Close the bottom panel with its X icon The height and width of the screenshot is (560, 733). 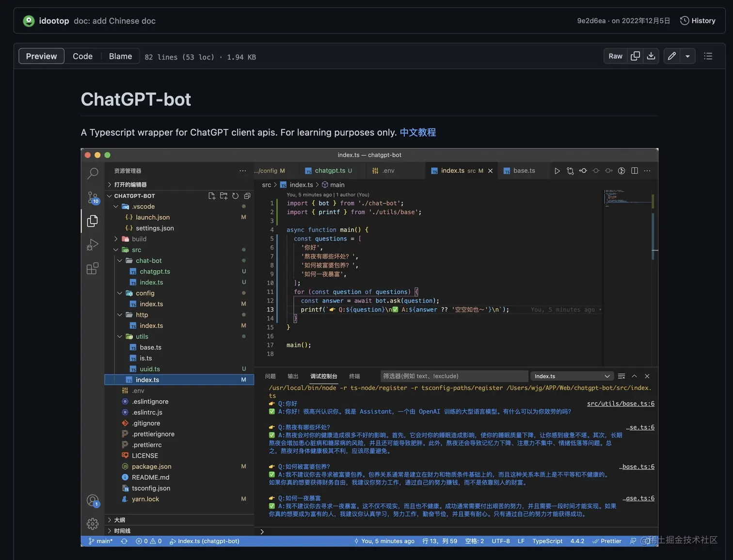[647, 376]
